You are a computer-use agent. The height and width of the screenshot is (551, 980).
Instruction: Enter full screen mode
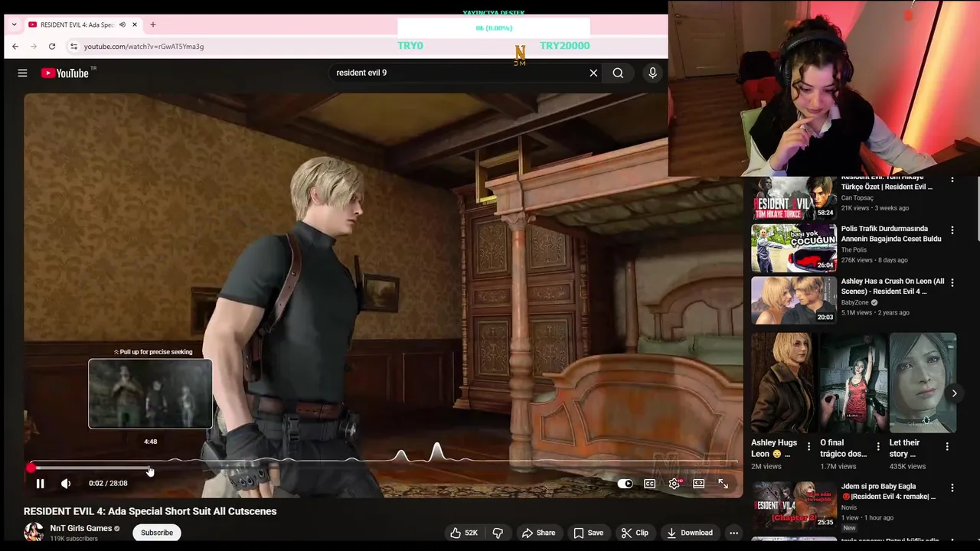pos(723,484)
